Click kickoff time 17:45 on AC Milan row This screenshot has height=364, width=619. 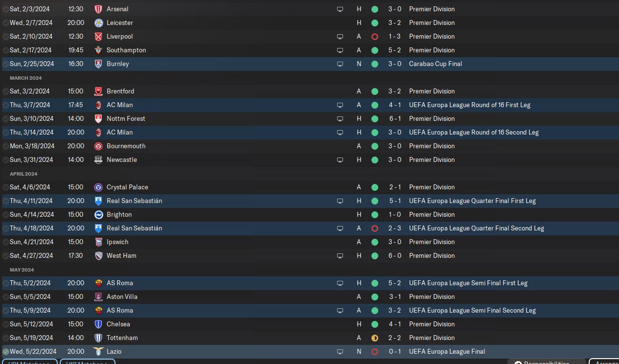pos(76,105)
